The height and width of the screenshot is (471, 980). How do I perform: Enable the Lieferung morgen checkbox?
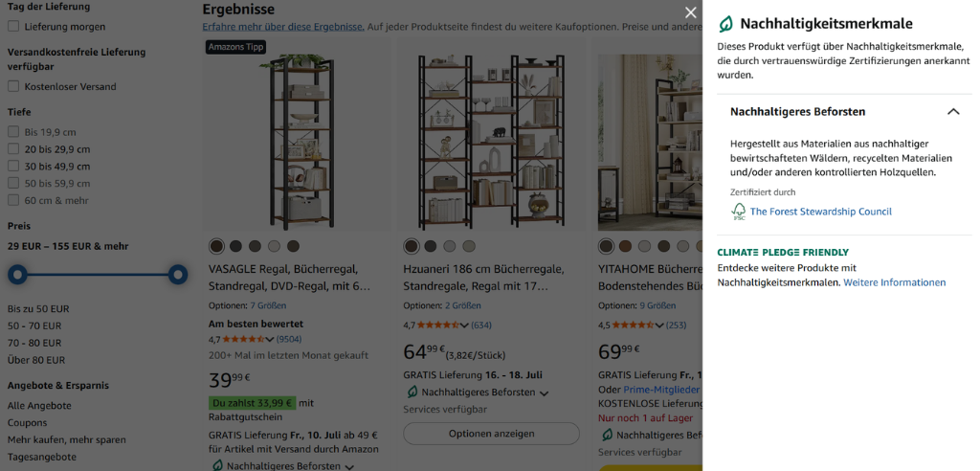click(x=13, y=26)
